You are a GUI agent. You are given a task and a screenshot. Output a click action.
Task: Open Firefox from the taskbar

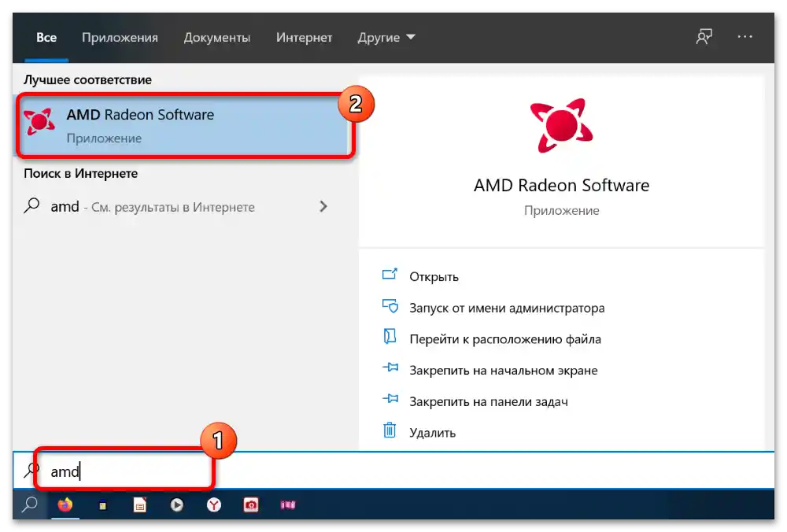tap(65, 504)
